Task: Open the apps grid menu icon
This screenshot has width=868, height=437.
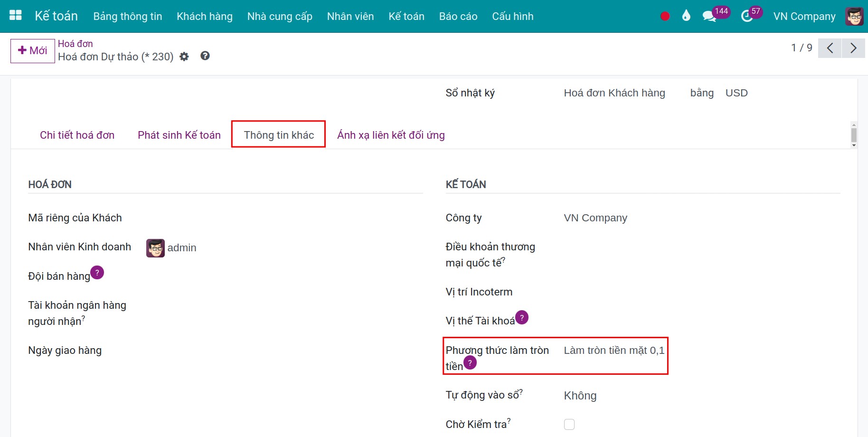Action: (x=16, y=16)
